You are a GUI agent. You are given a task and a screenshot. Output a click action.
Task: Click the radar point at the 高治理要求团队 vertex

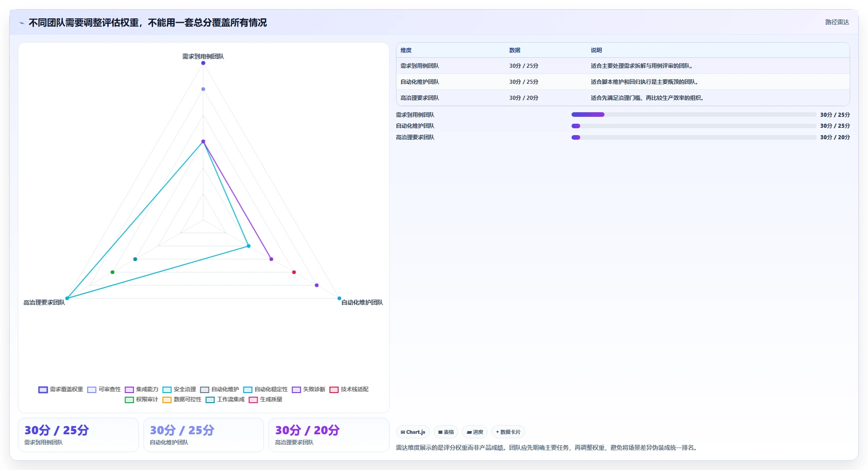click(x=67, y=298)
